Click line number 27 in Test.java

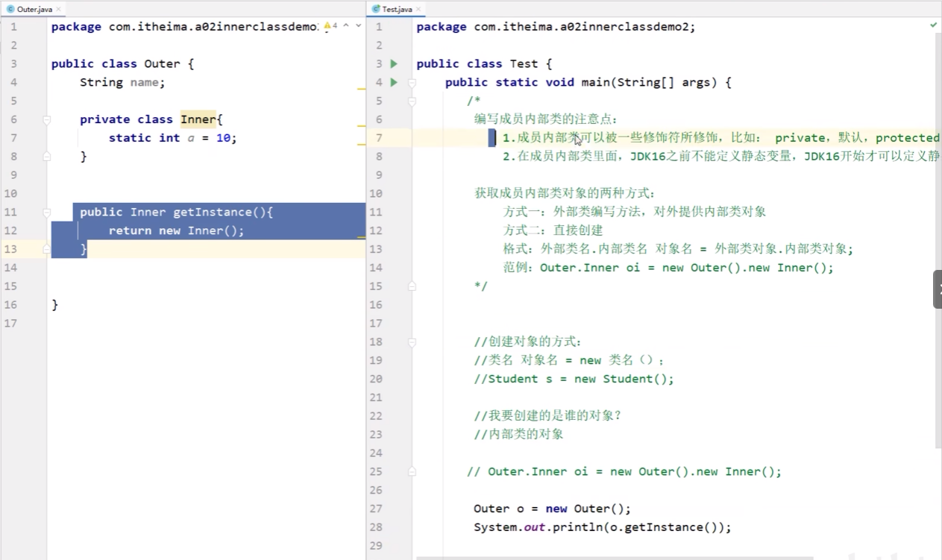[377, 509]
